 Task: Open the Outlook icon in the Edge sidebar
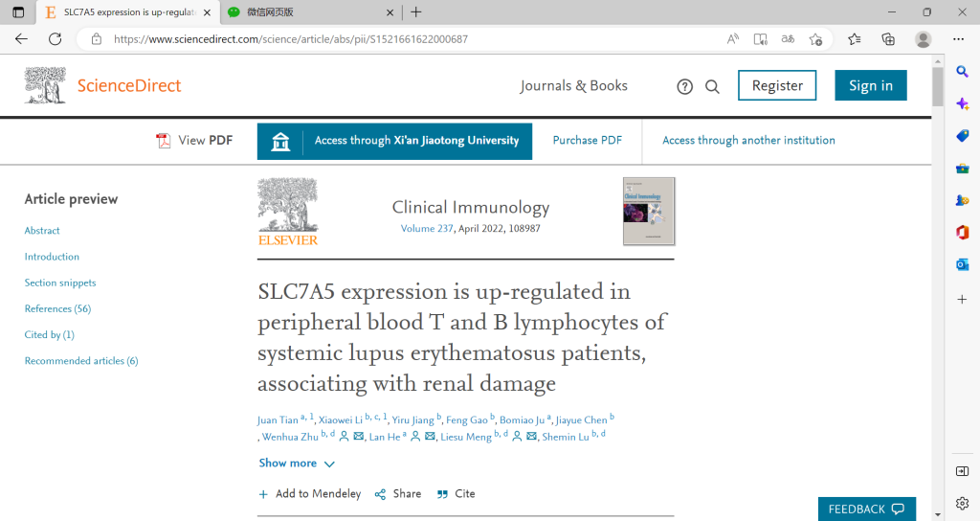coord(962,264)
